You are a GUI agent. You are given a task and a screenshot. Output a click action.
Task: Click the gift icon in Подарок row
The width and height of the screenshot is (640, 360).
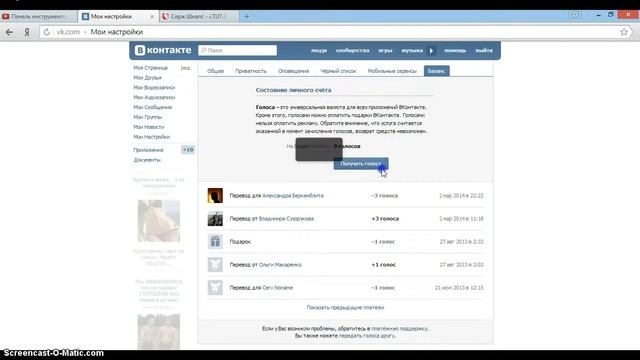[x=215, y=242]
